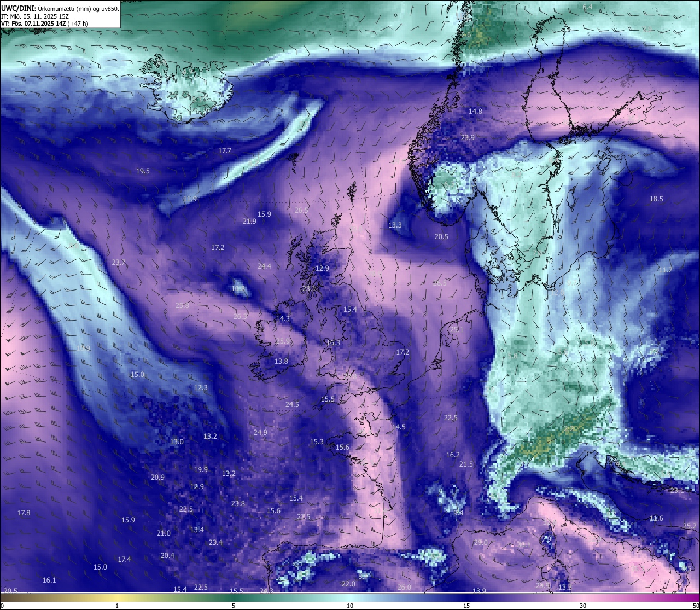
Task: Click the VT valid time line
Action: pyautogui.click(x=45, y=24)
